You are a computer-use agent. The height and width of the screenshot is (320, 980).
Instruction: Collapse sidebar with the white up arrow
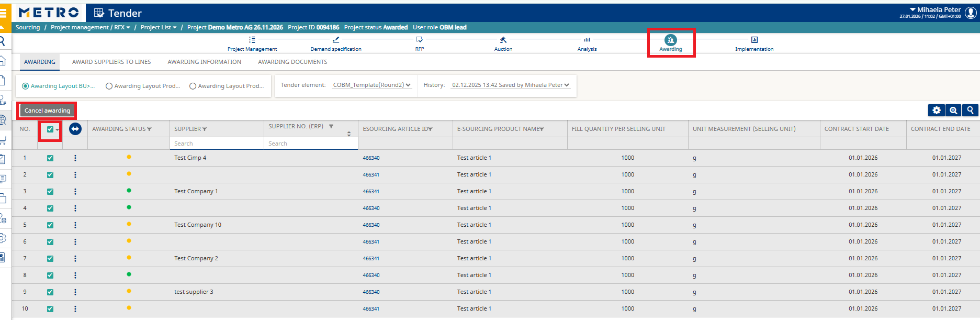[x=2, y=27]
